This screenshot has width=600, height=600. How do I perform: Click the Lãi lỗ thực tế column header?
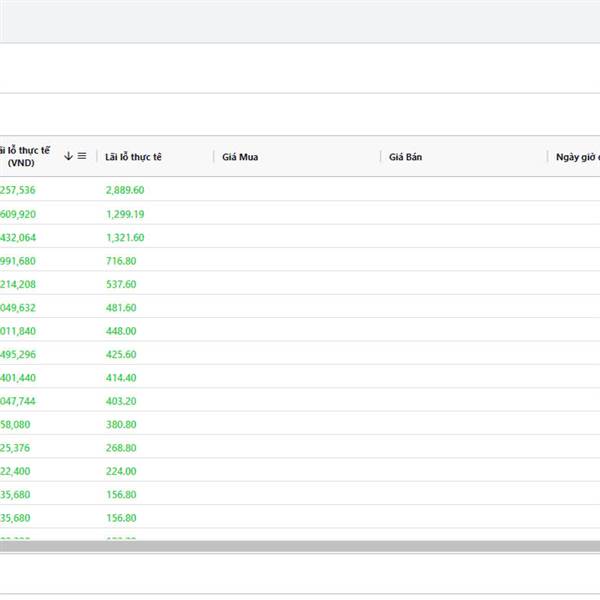[133, 157]
